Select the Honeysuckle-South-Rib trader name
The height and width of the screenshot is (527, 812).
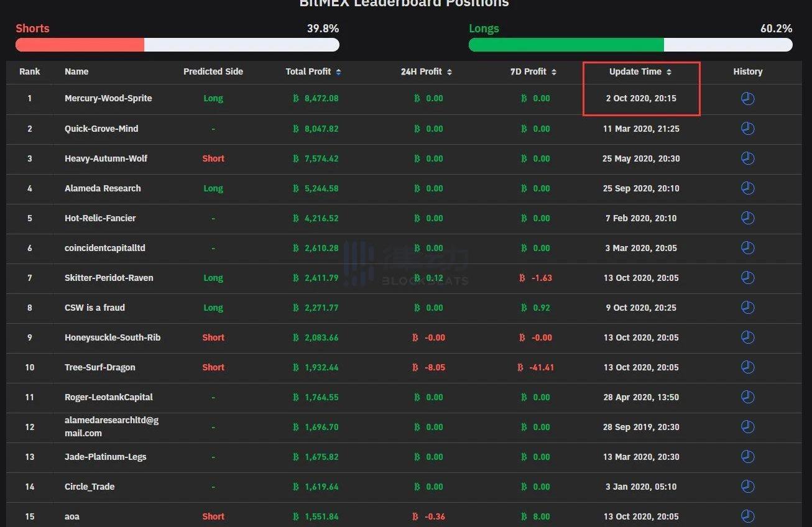click(x=113, y=337)
